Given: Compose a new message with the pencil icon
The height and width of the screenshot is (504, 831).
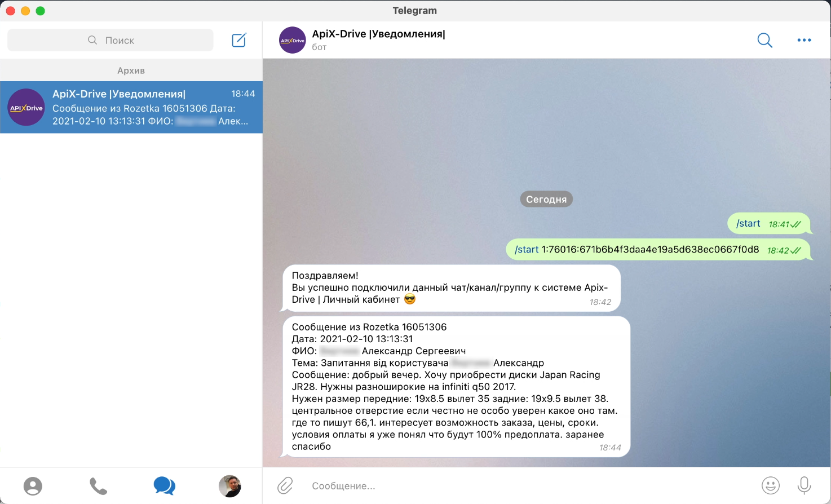Looking at the screenshot, I should click(239, 40).
